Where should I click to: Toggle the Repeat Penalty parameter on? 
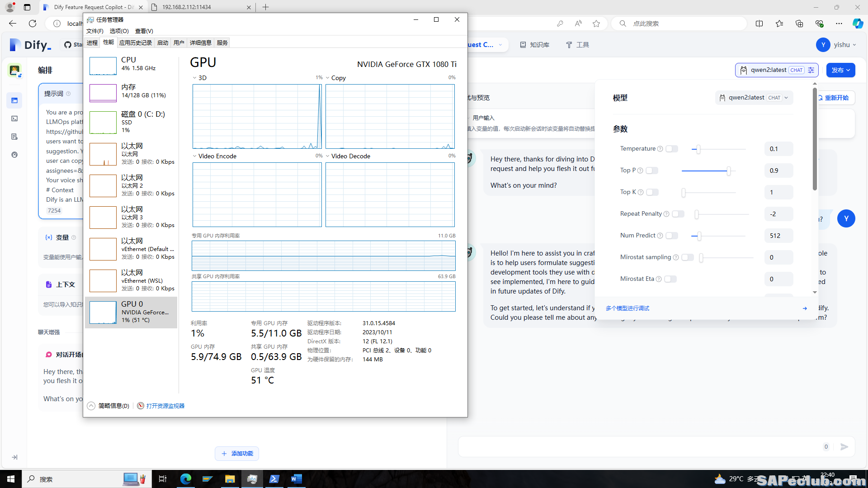[x=678, y=214]
